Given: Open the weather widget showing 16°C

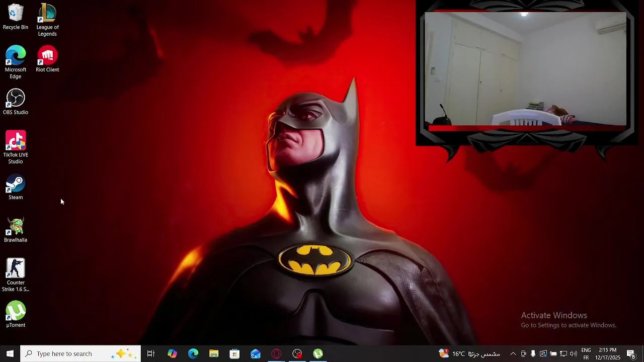Looking at the screenshot, I should point(469,353).
